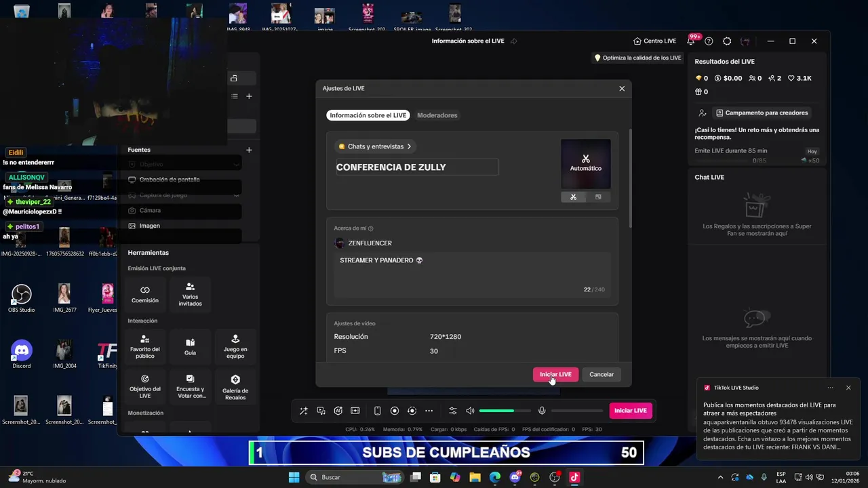The width and height of the screenshot is (868, 488).
Task: Open Campamento para creadores
Action: tap(760, 113)
